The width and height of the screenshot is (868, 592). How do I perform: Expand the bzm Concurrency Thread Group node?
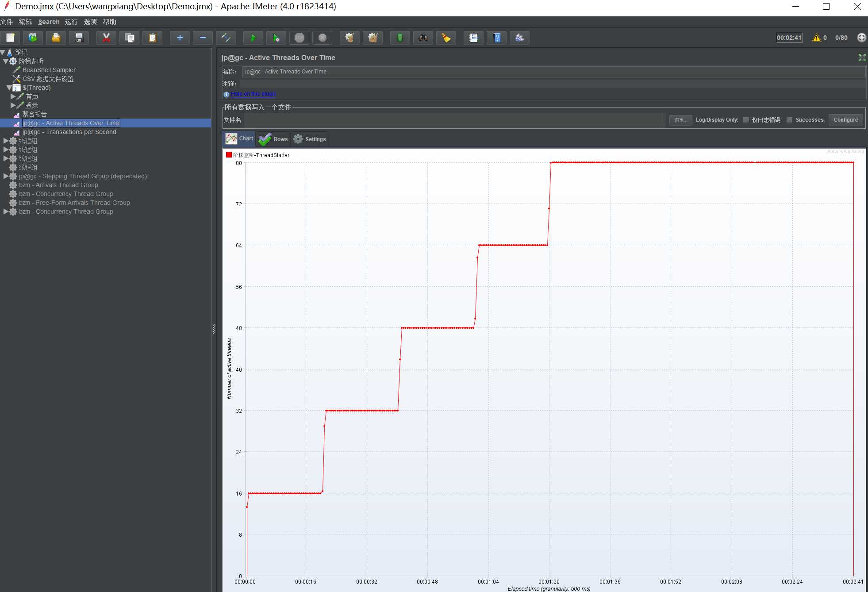coord(6,211)
